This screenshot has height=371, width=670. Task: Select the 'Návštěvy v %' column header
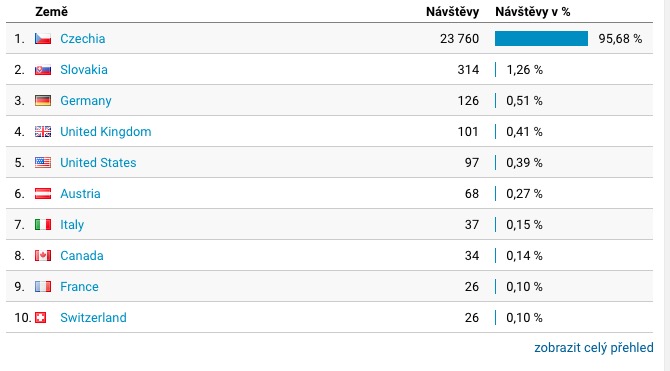click(x=532, y=12)
